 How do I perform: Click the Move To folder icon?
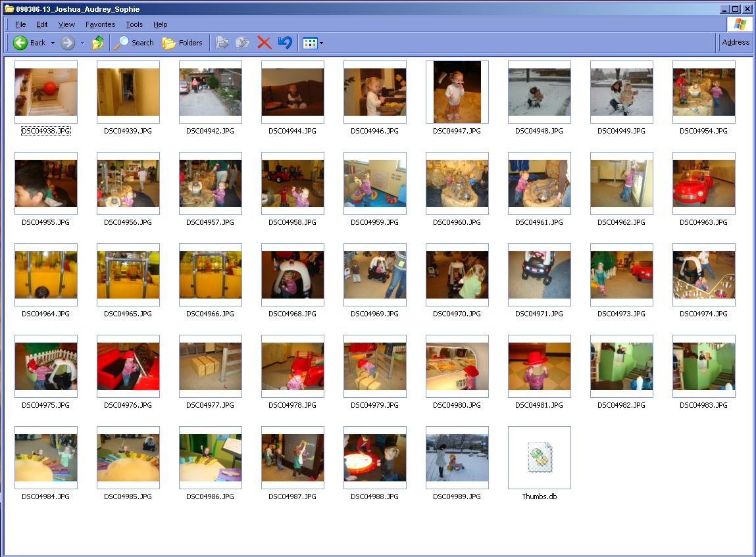coord(222,43)
